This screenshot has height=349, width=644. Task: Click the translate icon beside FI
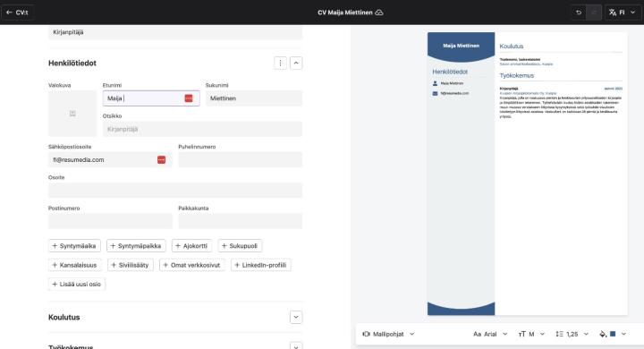[x=613, y=13]
